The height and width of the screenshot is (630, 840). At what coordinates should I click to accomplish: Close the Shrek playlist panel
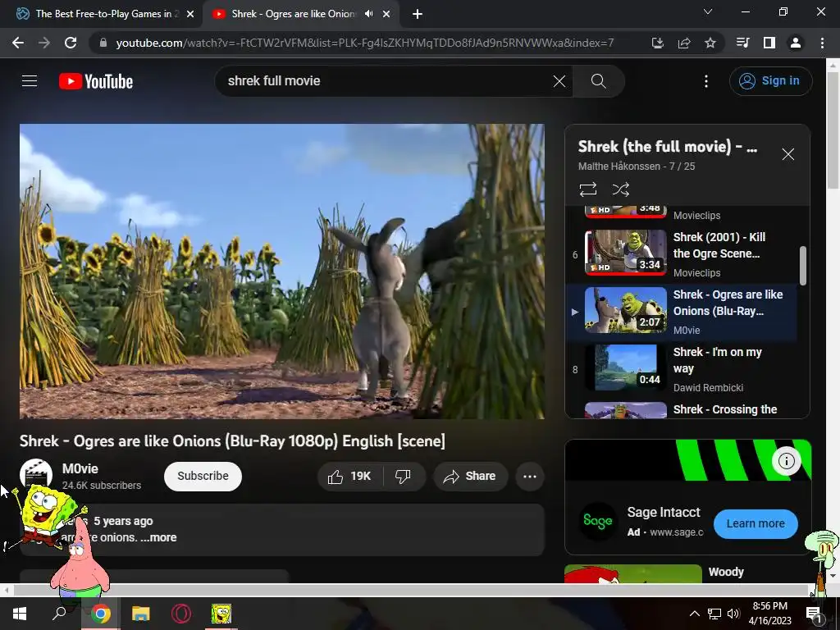click(787, 154)
